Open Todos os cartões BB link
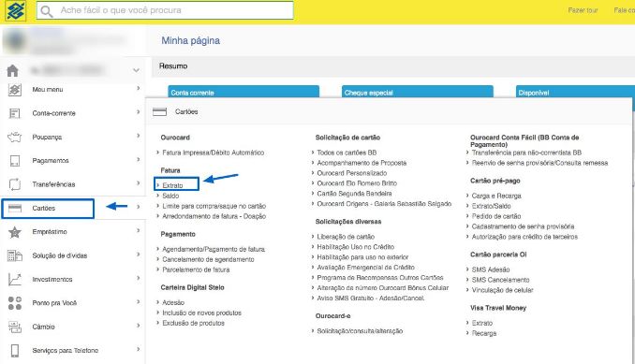635x364 pixels. (x=347, y=153)
